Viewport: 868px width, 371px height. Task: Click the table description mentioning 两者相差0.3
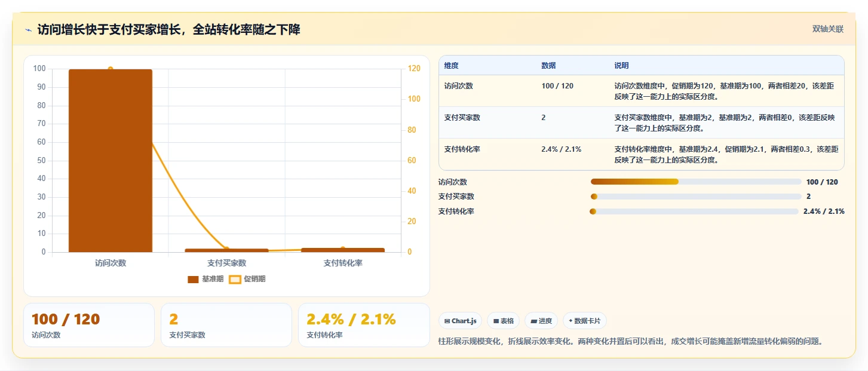pos(726,155)
